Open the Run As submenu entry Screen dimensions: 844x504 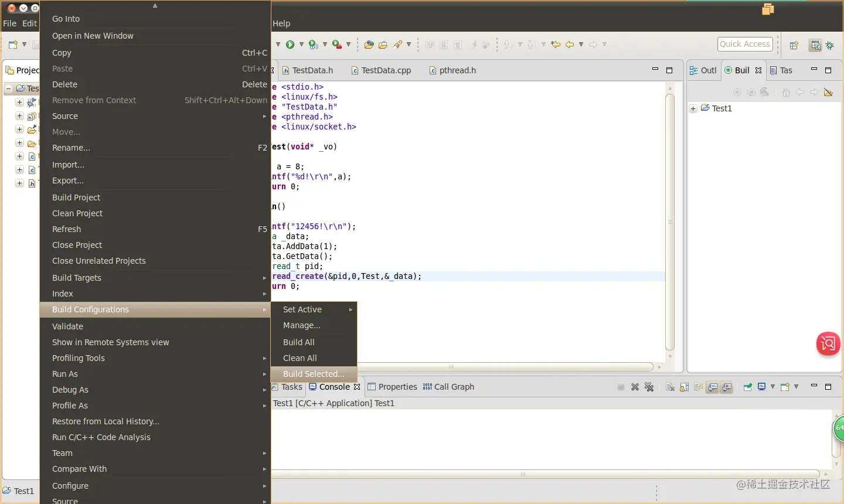point(155,374)
